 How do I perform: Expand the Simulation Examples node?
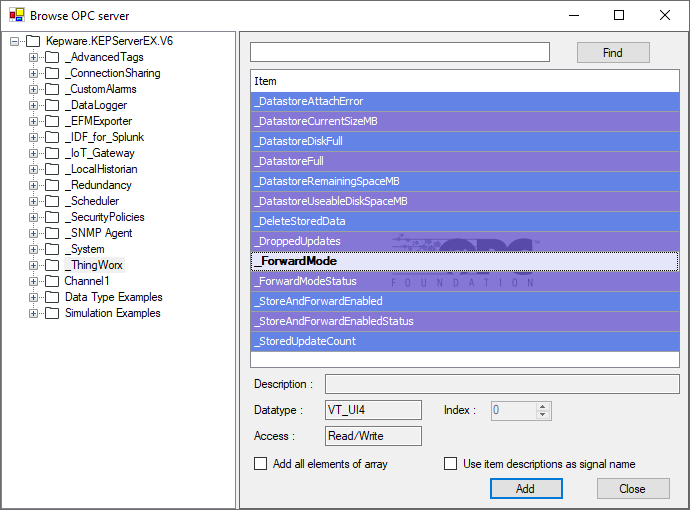pyautogui.click(x=33, y=313)
